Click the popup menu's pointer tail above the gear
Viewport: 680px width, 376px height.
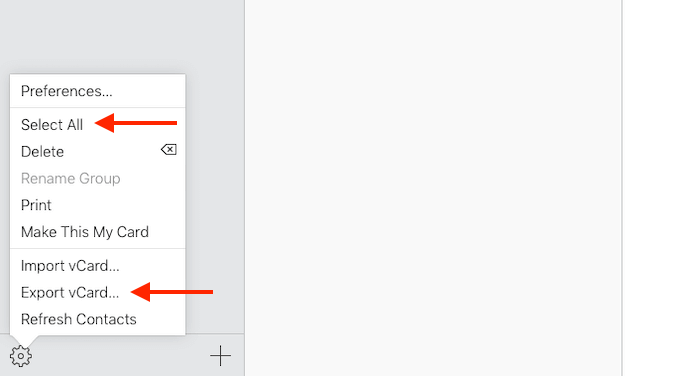coord(24,340)
